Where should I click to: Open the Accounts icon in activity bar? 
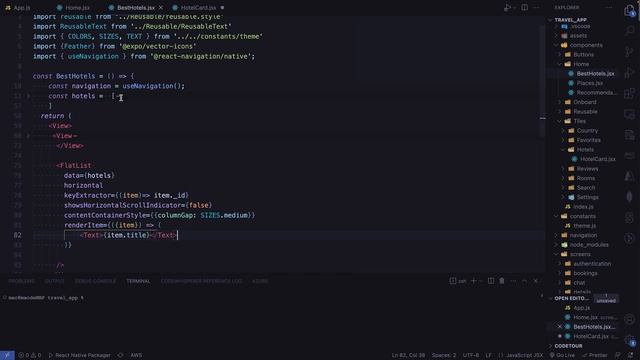click(x=629, y=319)
